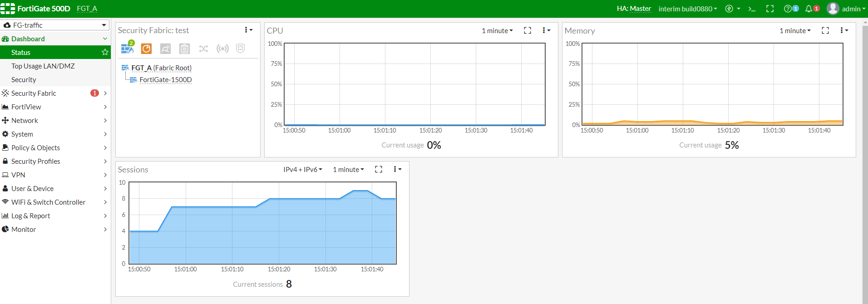The width and height of the screenshot is (868, 304).
Task: Click the Security Fabric alert badge 1
Action: pos(94,93)
